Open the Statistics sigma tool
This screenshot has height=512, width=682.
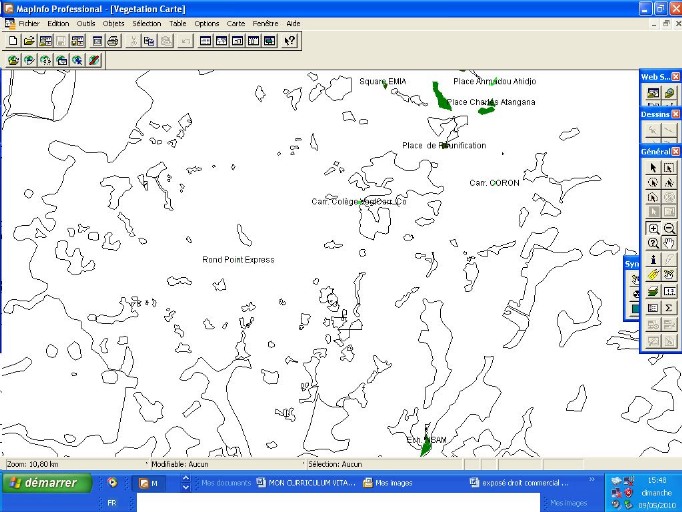(x=669, y=307)
